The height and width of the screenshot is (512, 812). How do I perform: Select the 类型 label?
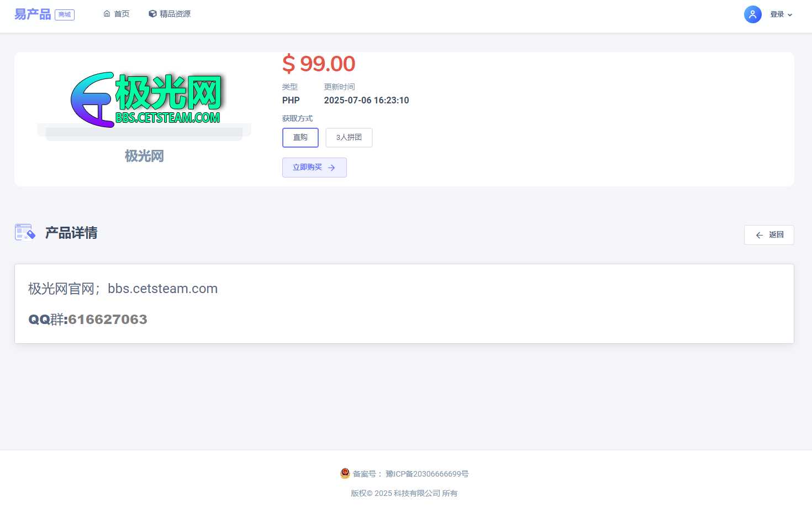click(290, 87)
